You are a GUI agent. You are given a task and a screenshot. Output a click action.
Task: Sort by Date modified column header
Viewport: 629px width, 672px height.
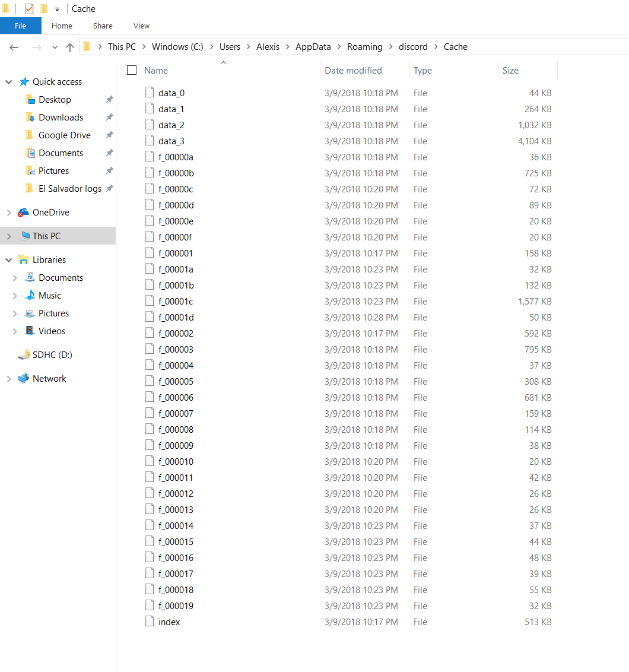[353, 70]
